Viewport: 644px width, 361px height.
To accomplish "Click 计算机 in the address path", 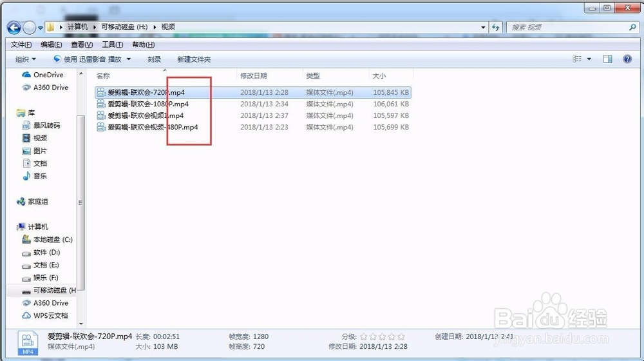I will tap(78, 26).
